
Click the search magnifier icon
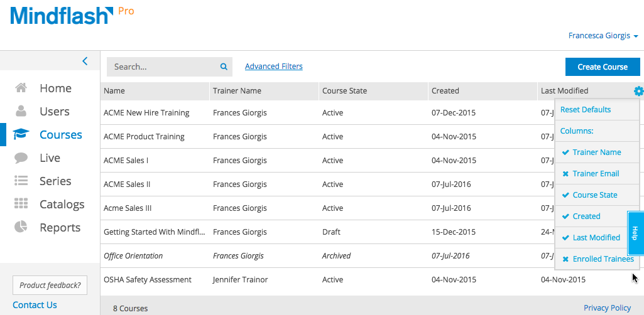(224, 67)
